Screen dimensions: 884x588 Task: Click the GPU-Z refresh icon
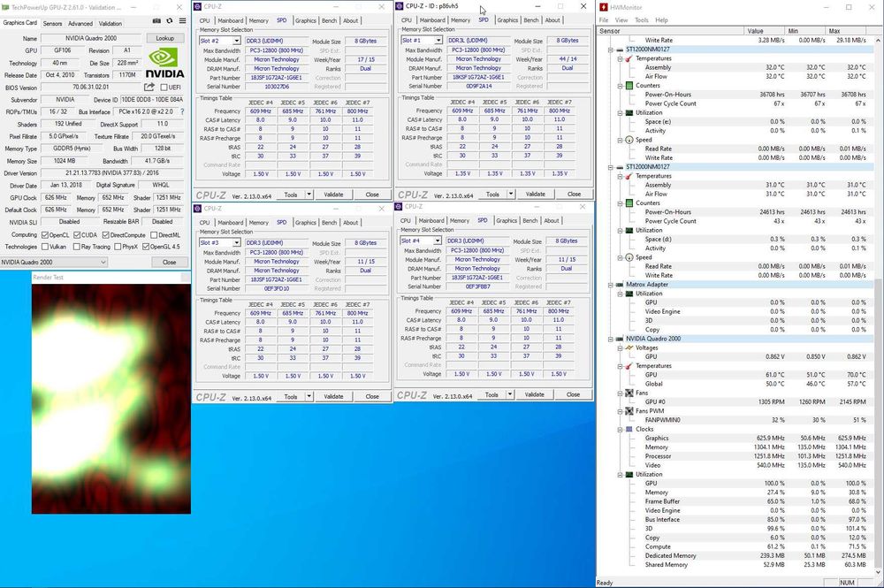pyautogui.click(x=169, y=21)
